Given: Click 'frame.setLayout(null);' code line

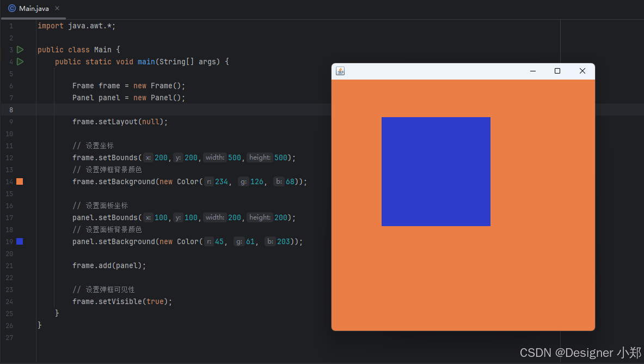Looking at the screenshot, I should (x=120, y=122).
